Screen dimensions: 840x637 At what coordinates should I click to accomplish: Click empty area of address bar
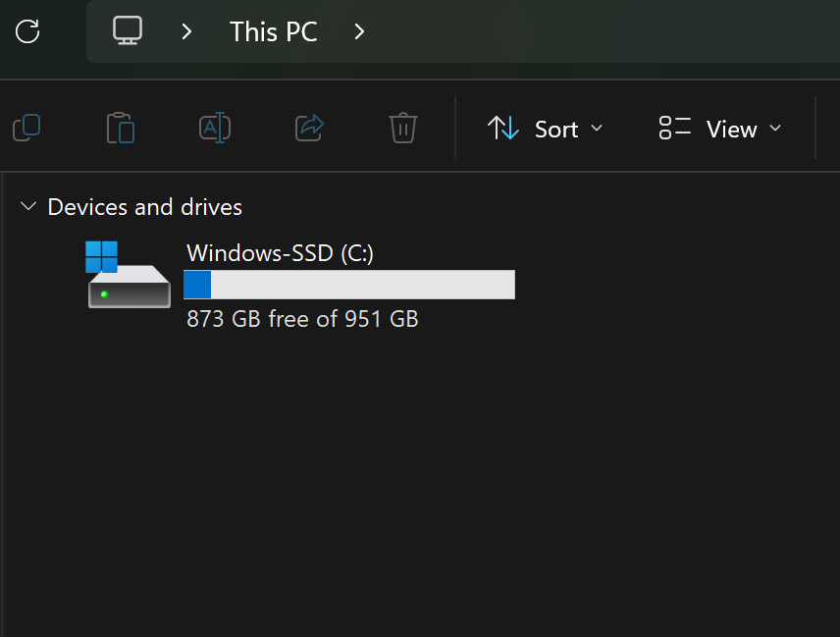pos(600,31)
